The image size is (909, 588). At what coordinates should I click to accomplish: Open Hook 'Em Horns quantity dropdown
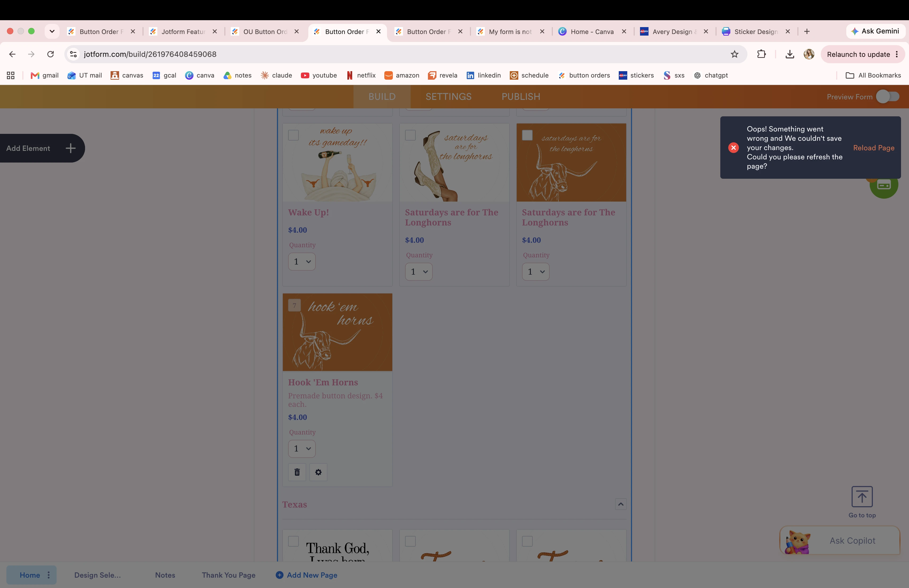pos(302,449)
